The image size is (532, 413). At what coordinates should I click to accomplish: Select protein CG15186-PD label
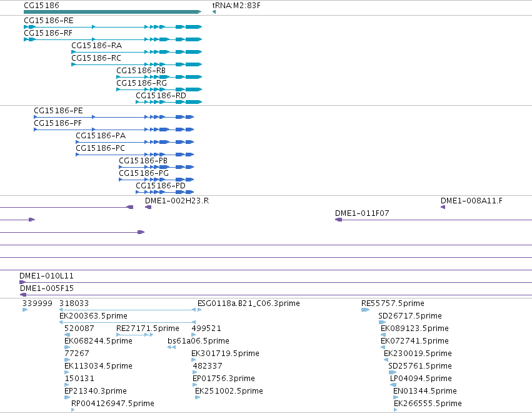pyautogui.click(x=161, y=186)
